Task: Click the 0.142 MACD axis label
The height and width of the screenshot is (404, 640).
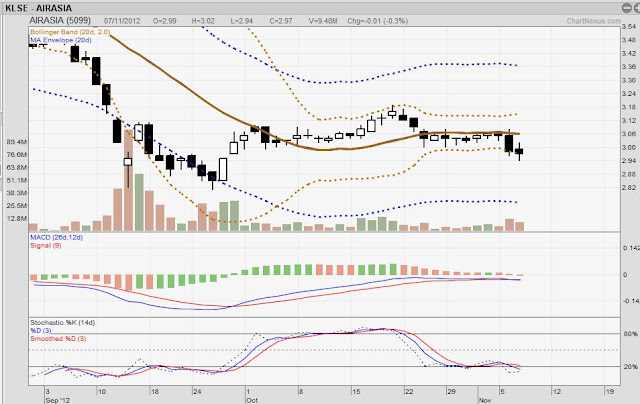Action: tap(631, 248)
